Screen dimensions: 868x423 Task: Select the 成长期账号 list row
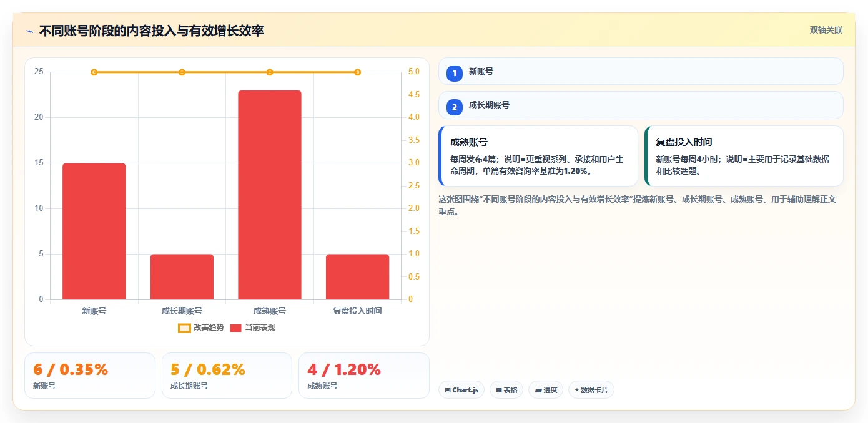click(641, 105)
